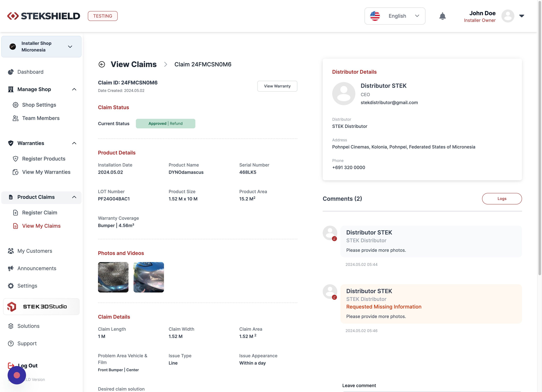
Task: Open the first claim photo thumbnail
Action: (113, 277)
